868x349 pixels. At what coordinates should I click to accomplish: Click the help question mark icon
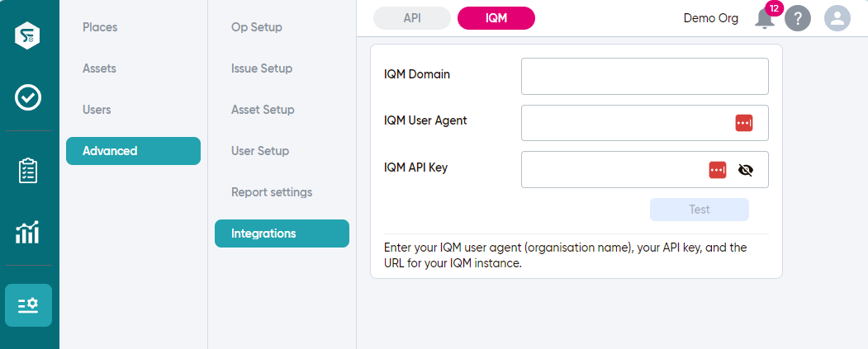click(x=798, y=19)
